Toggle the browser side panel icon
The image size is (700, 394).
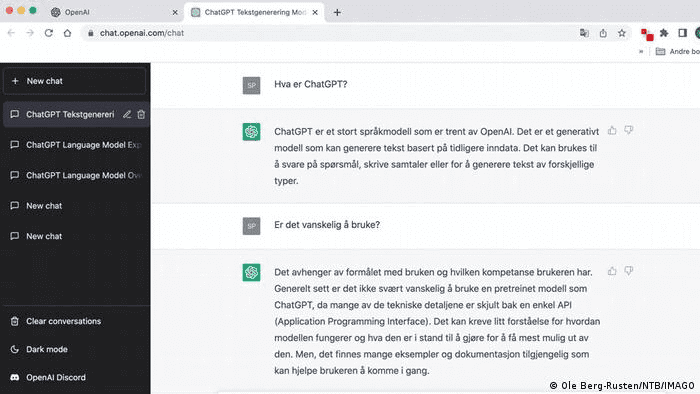pyautogui.click(x=682, y=33)
